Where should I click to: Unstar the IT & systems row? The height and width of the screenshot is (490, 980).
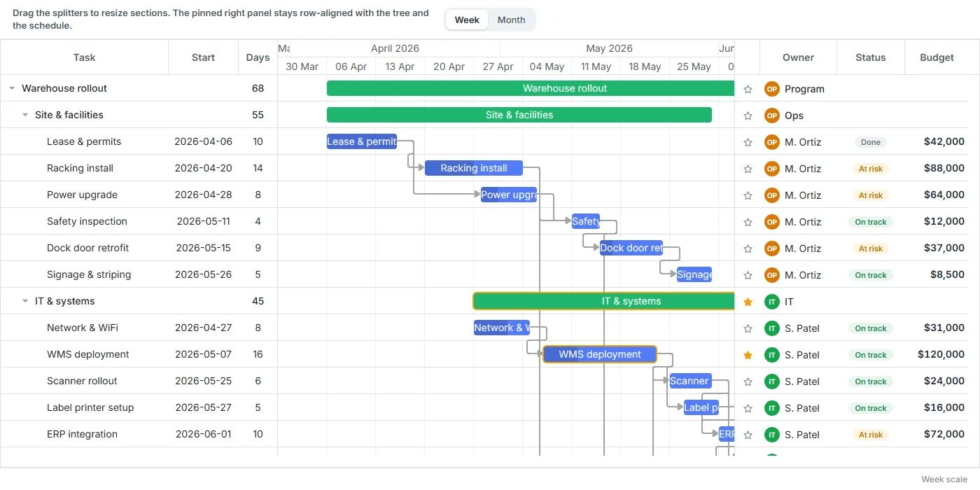[x=748, y=302]
